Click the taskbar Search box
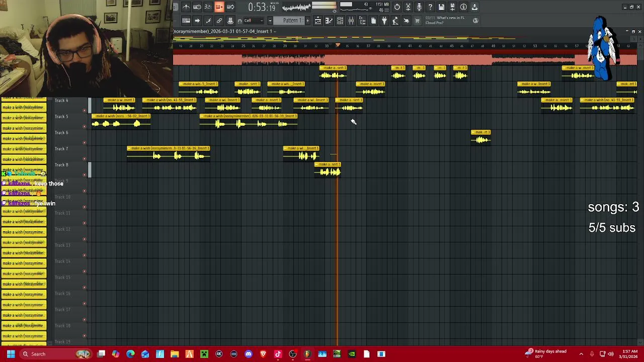644x362 pixels. (x=55, y=354)
